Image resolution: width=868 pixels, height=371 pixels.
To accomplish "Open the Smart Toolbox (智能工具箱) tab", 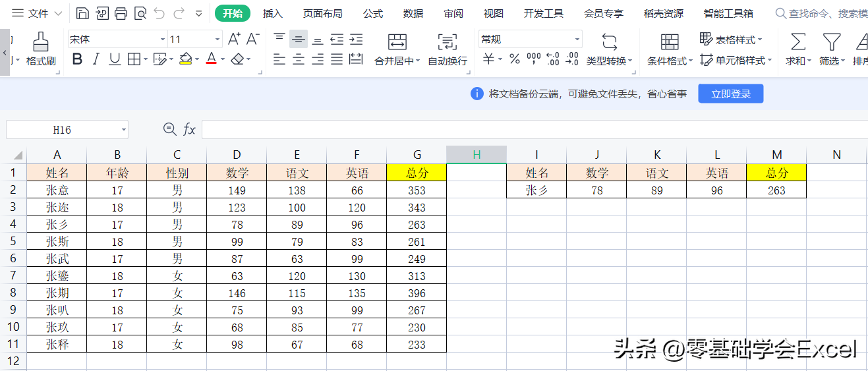I will (728, 13).
